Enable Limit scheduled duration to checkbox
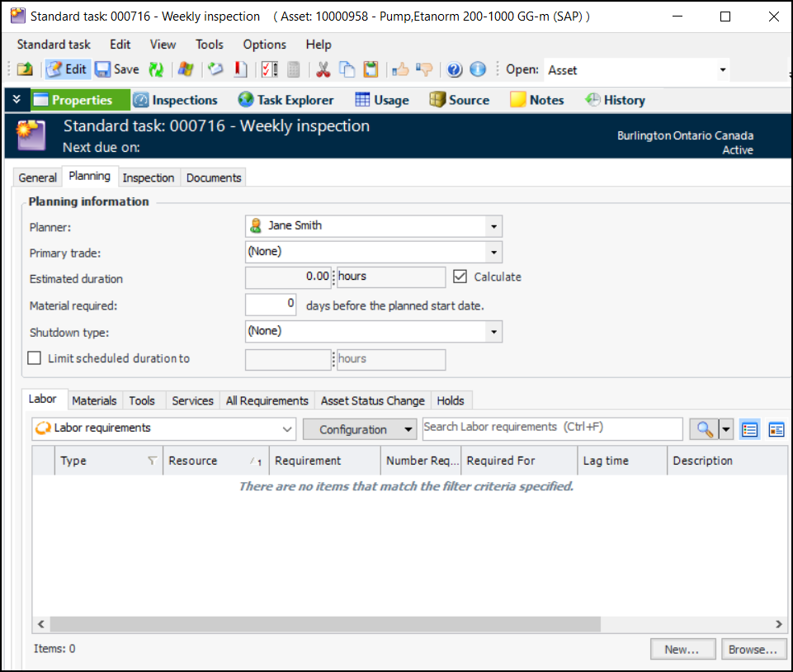793x672 pixels. point(35,358)
